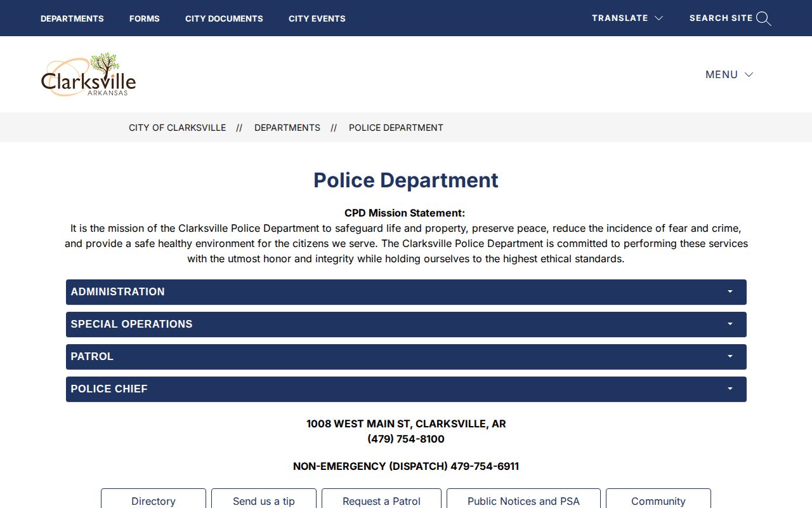Open the Clarksville Arkansas logo homepage
The width and height of the screenshot is (812, 508).
pyautogui.click(x=89, y=74)
